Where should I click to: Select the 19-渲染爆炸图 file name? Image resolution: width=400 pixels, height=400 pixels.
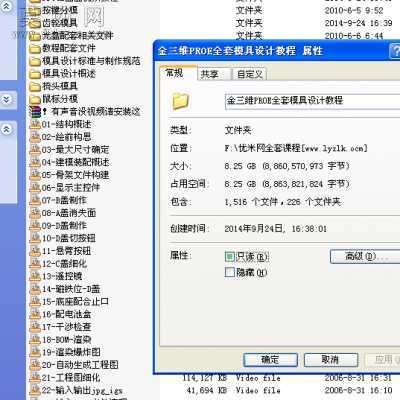point(71,353)
